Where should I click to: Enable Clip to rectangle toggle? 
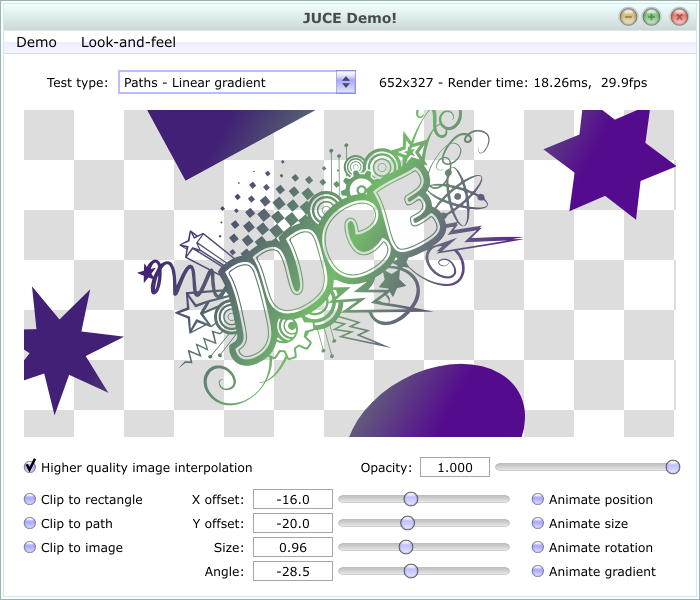coord(83,500)
